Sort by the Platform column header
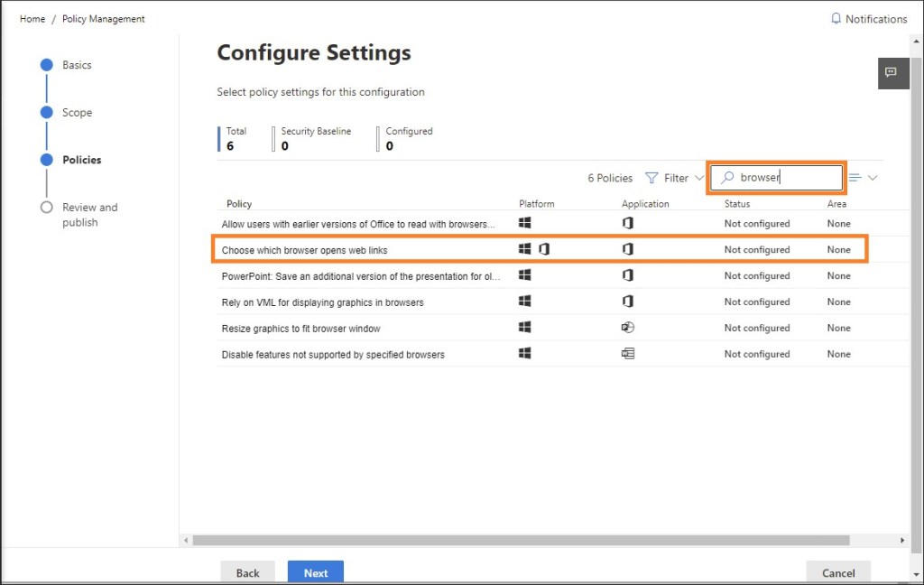924x585 pixels. [x=536, y=203]
